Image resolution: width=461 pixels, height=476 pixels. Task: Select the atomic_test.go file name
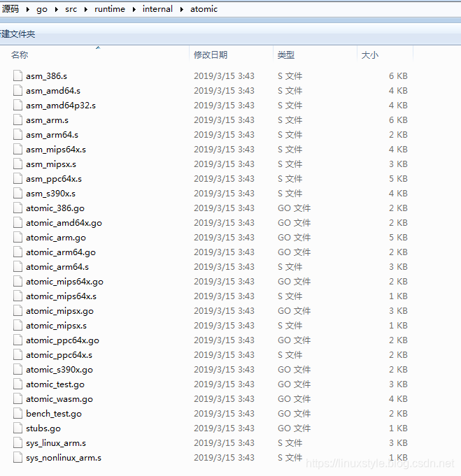coord(55,384)
